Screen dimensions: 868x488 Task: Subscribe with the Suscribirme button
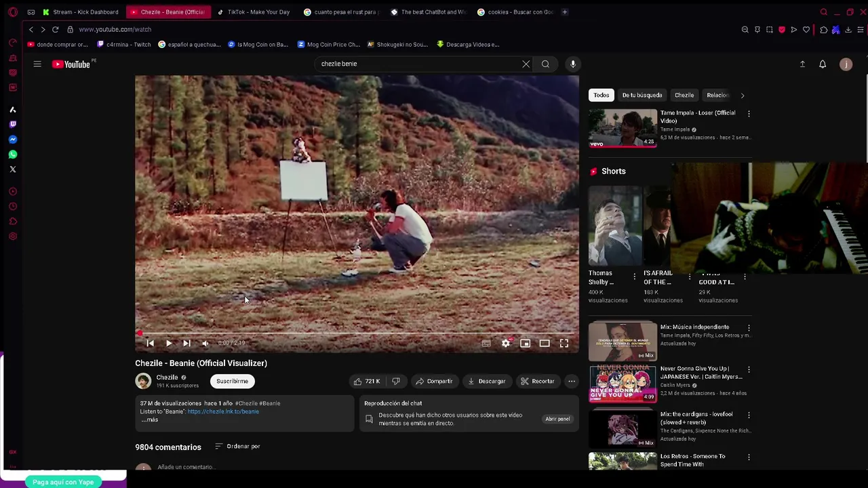tap(232, 381)
